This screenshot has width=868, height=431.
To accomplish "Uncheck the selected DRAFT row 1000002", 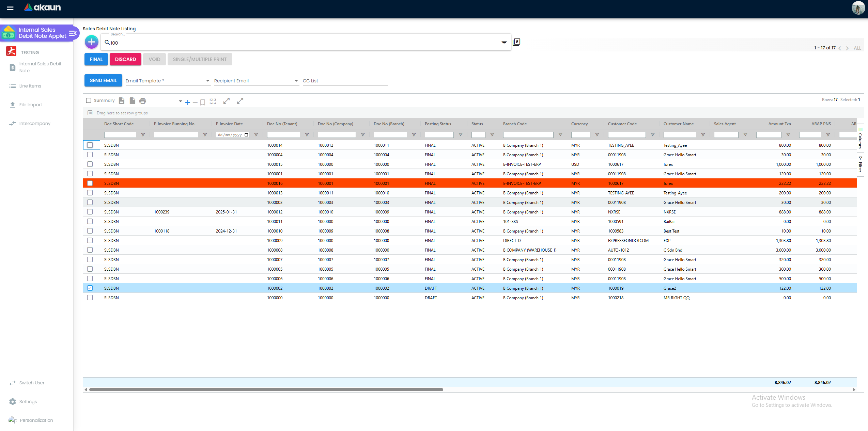I will click(x=90, y=288).
